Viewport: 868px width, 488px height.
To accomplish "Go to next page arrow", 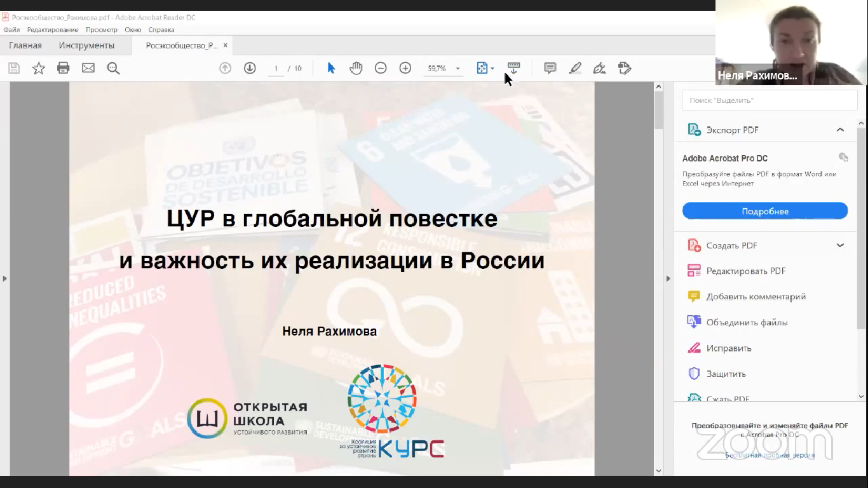I will [250, 68].
